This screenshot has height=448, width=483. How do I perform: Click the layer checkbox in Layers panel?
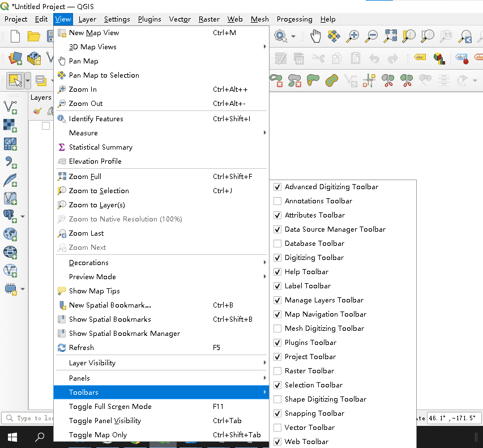[x=46, y=126]
